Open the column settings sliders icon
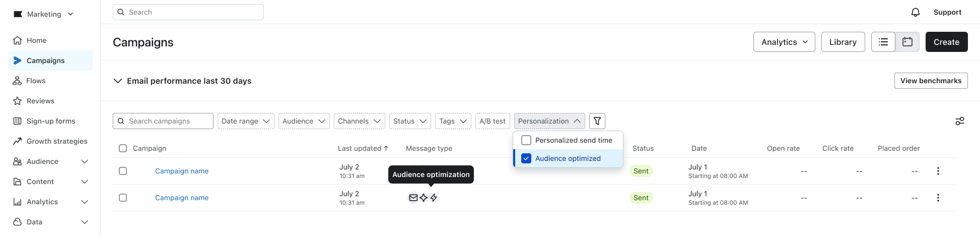Viewport: 980px width, 237px height. [x=960, y=121]
